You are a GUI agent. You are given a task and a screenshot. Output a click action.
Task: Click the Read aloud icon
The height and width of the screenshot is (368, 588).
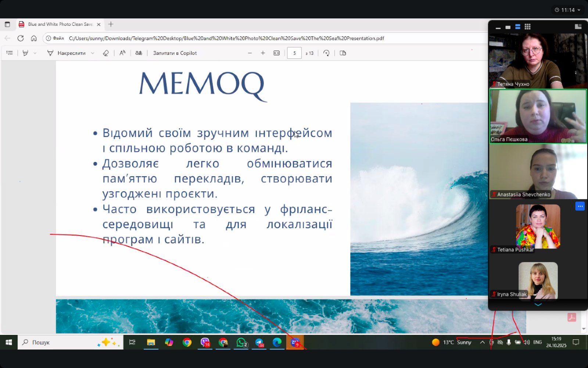point(122,53)
